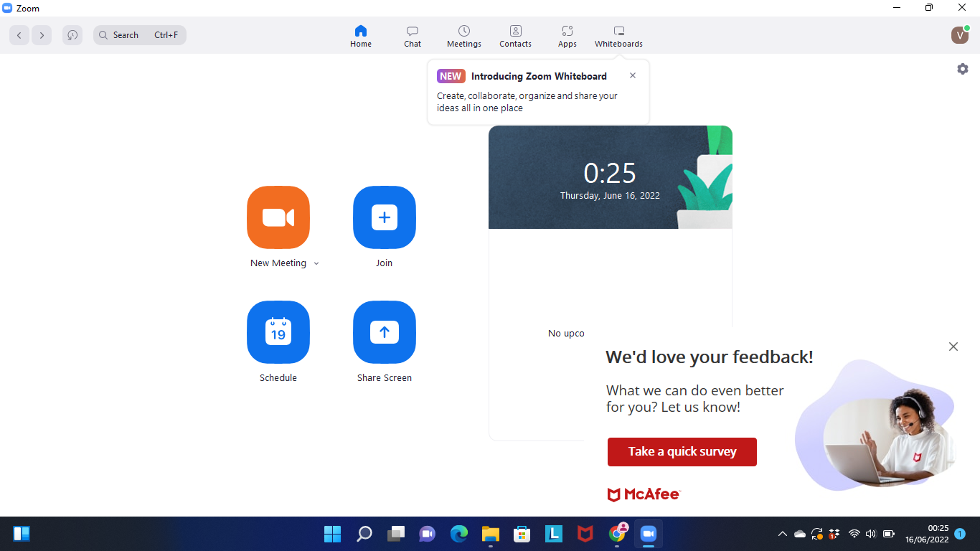Image resolution: width=980 pixels, height=551 pixels.
Task: Open the Whiteboards tab
Action: pos(618,36)
